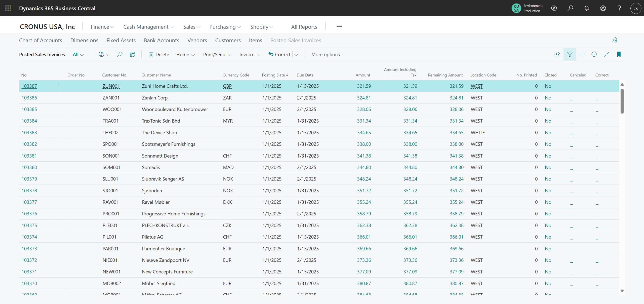
Task: Open invoice 103386 link
Action: [x=29, y=98]
